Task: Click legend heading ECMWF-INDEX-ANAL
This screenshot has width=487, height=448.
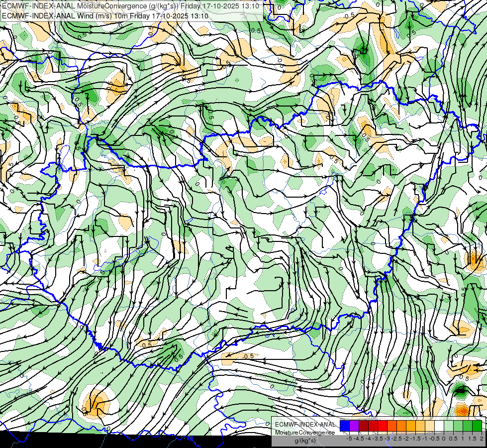Action: (305, 425)
